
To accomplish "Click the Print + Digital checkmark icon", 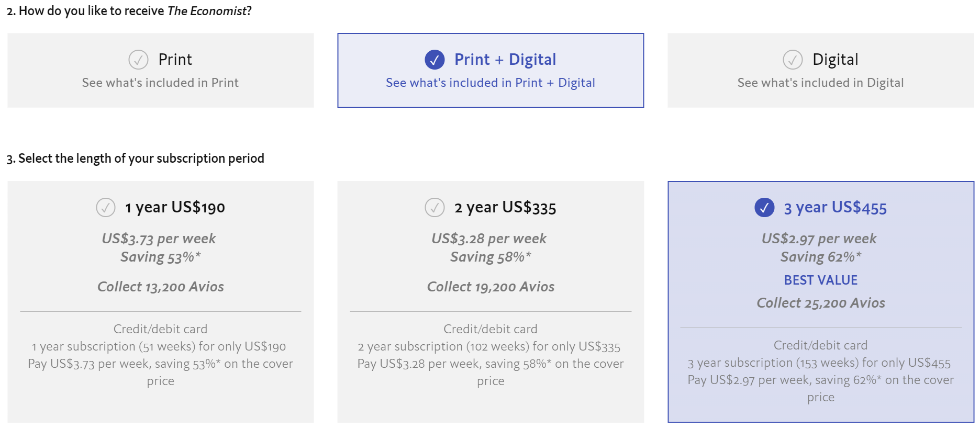I will point(435,60).
